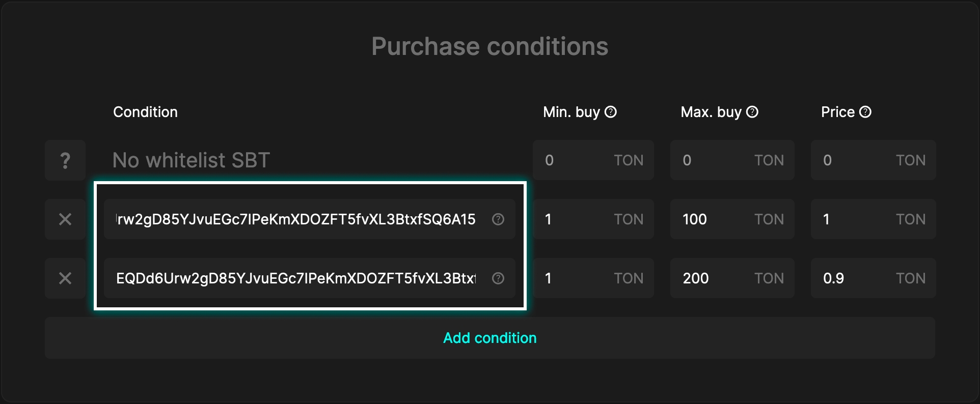
Task: Click Max. buy field showing 200 TON
Action: [x=713, y=278]
